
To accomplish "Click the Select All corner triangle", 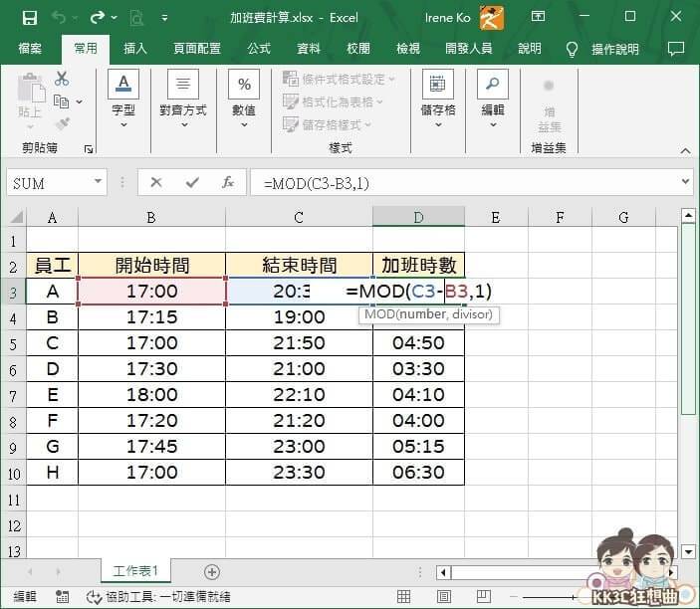I will point(17,217).
